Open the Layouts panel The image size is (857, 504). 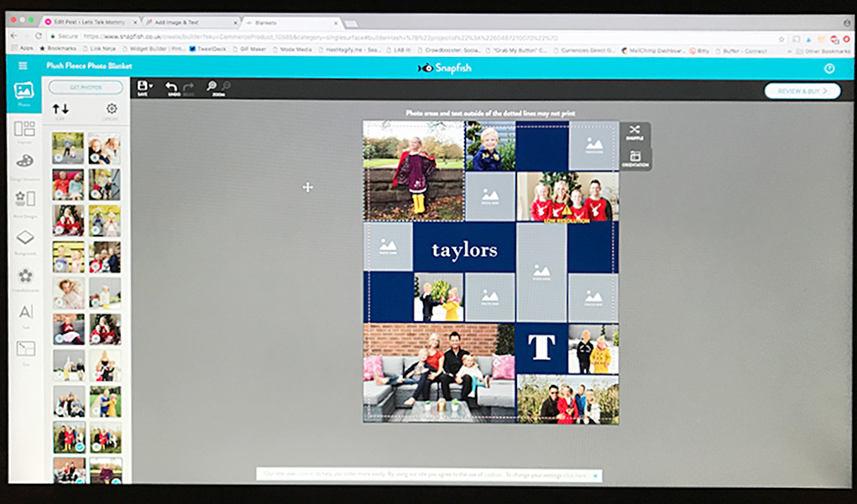[x=24, y=132]
